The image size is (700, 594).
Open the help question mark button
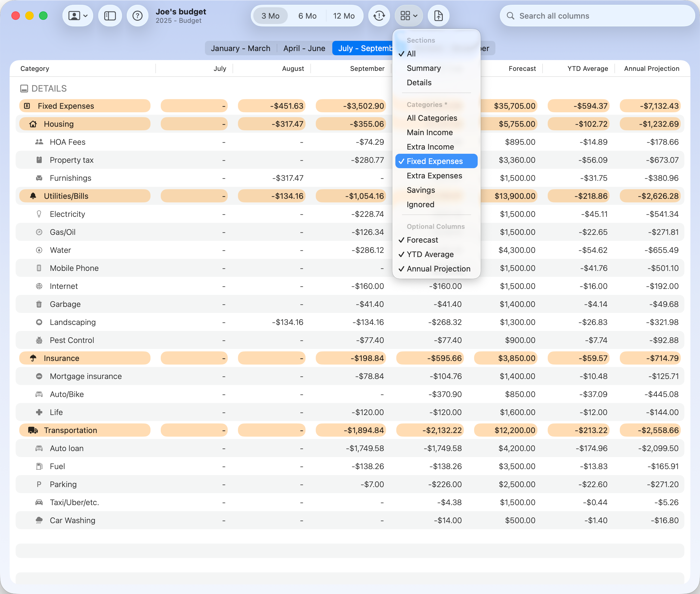point(137,16)
